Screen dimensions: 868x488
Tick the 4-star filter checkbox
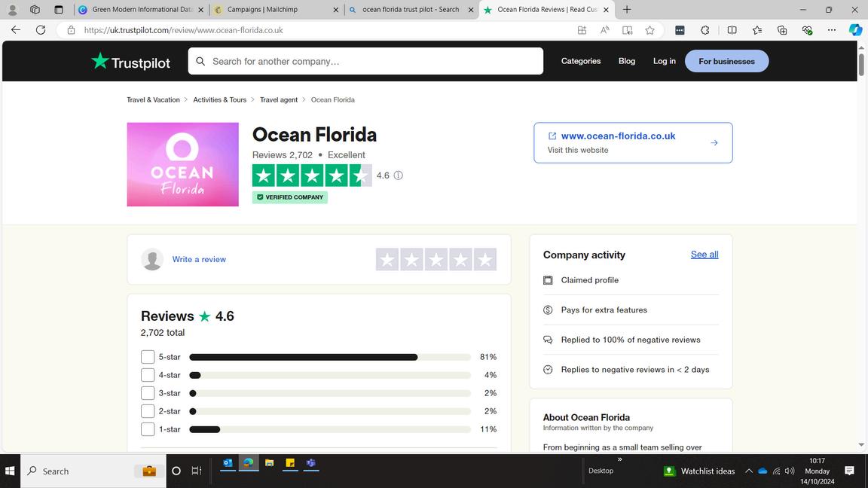point(147,375)
